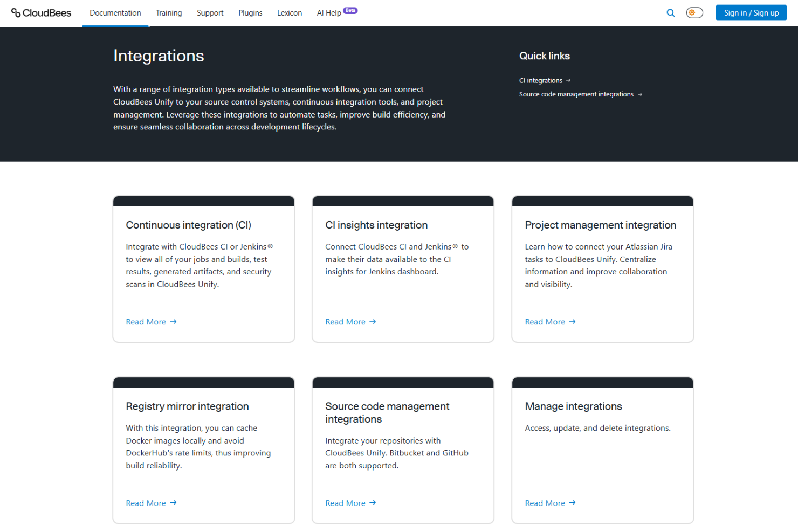Open the Lexicon section
Image resolution: width=798 pixels, height=532 pixels.
[x=289, y=12]
